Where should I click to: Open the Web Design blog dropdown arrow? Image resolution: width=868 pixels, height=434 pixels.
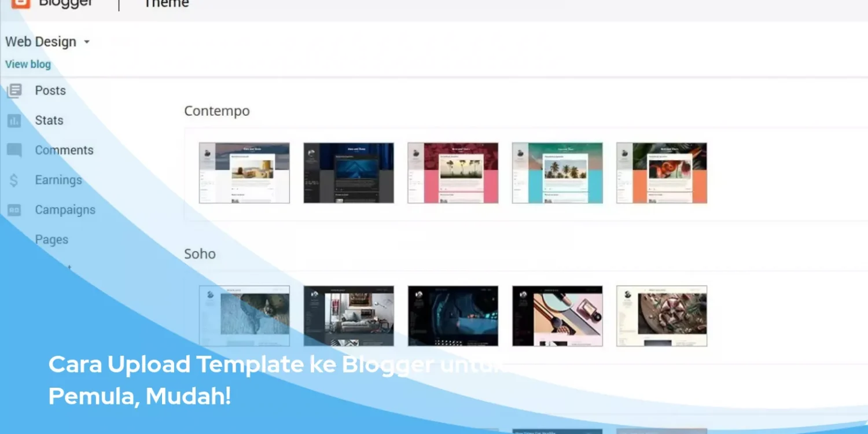tap(87, 42)
